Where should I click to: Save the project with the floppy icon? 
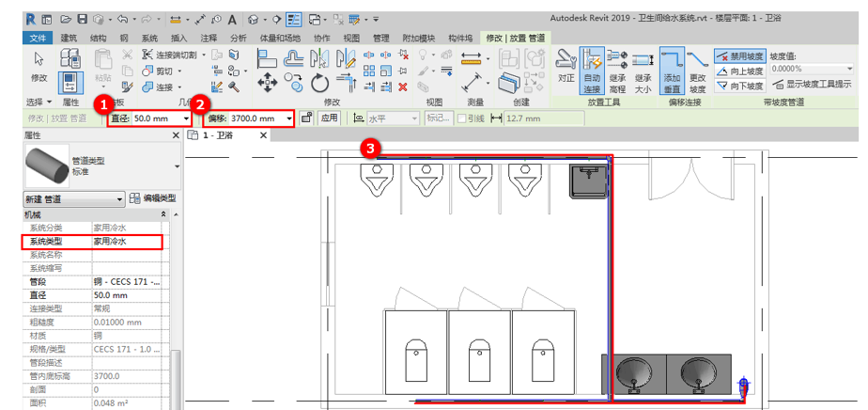pos(82,20)
